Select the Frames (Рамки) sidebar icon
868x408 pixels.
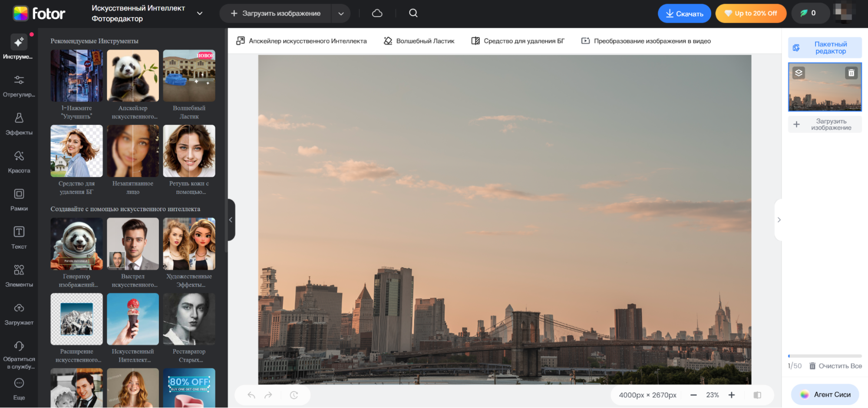[x=19, y=199]
